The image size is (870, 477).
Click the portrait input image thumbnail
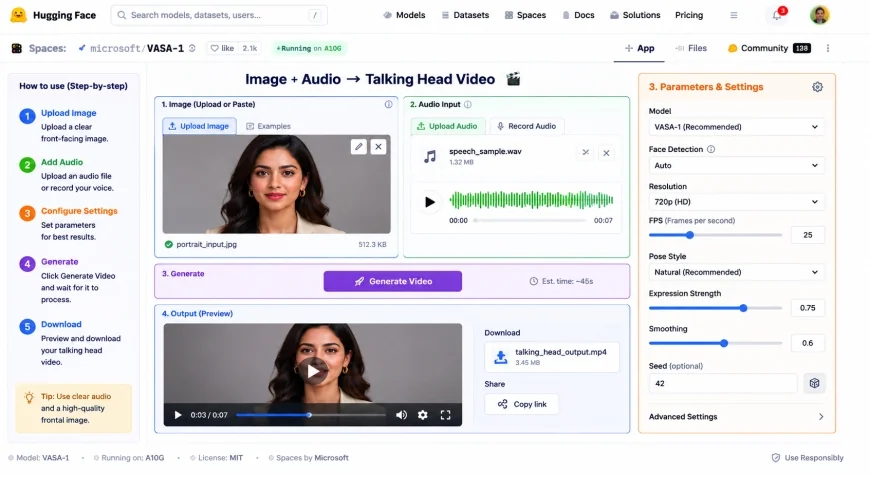click(x=276, y=184)
